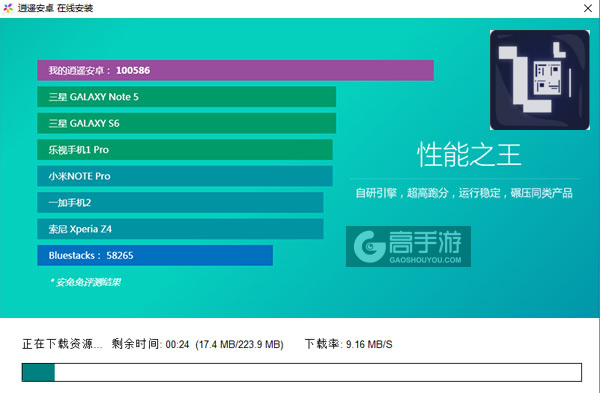
Task: Click the 自研引擎 超高跑分 slogan text
Action: pos(464,193)
